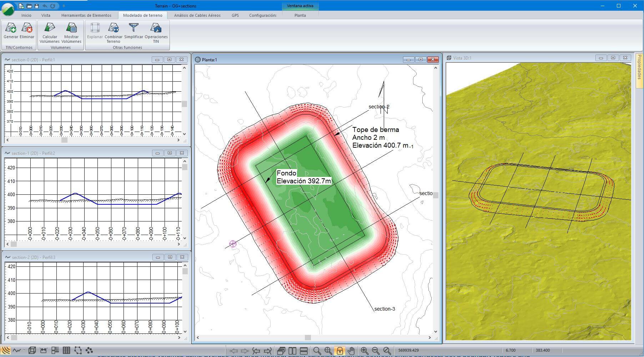
Task: Toggle the contour lines view button
Action: pos(6,351)
